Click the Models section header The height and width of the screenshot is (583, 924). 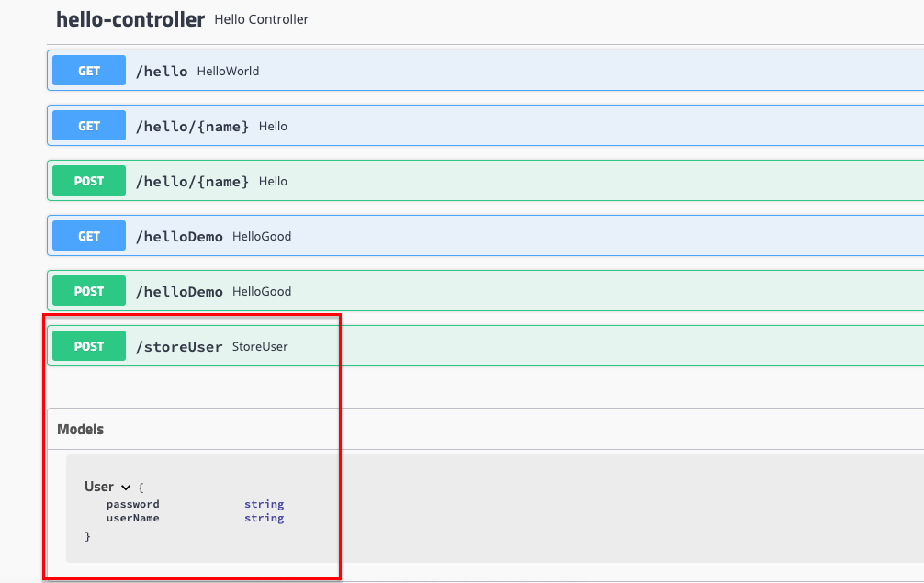(80, 429)
